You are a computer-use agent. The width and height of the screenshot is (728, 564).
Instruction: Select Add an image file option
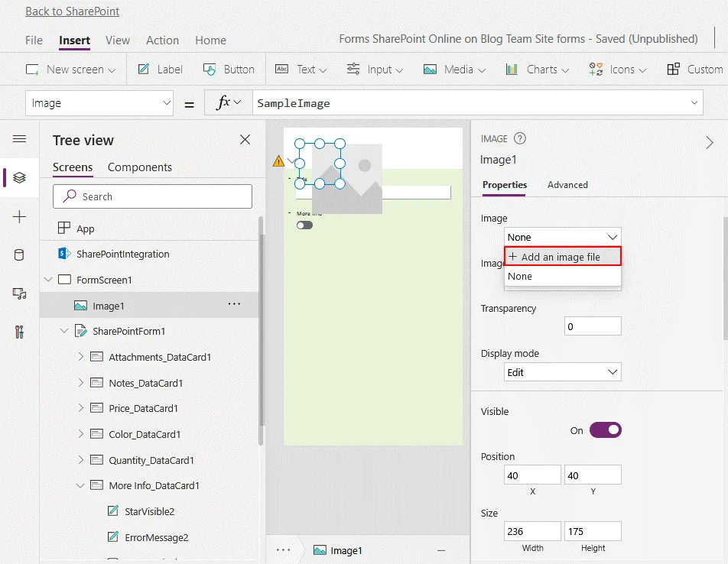click(562, 257)
